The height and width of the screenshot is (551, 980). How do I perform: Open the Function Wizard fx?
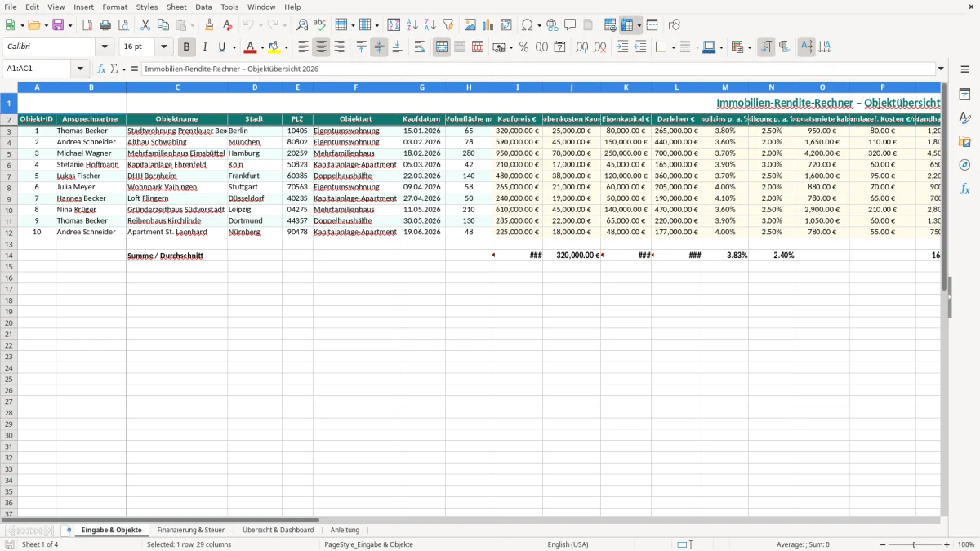point(102,69)
